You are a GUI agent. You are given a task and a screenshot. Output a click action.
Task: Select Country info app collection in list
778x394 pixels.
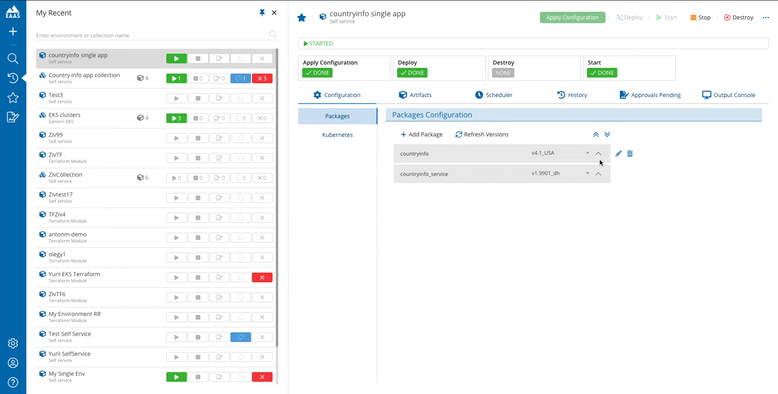[84, 75]
